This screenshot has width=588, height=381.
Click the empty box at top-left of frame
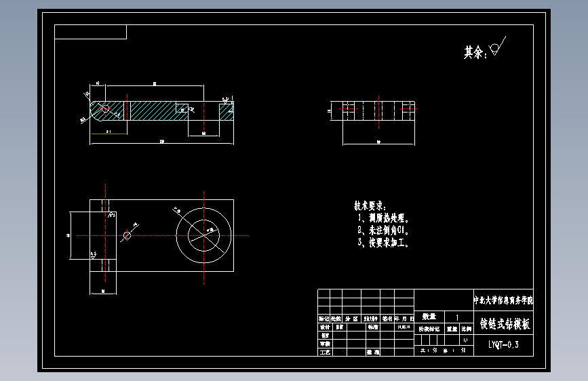point(90,32)
